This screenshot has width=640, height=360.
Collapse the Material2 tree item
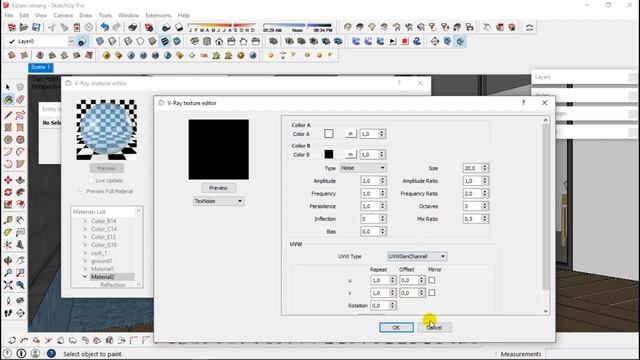click(x=85, y=277)
